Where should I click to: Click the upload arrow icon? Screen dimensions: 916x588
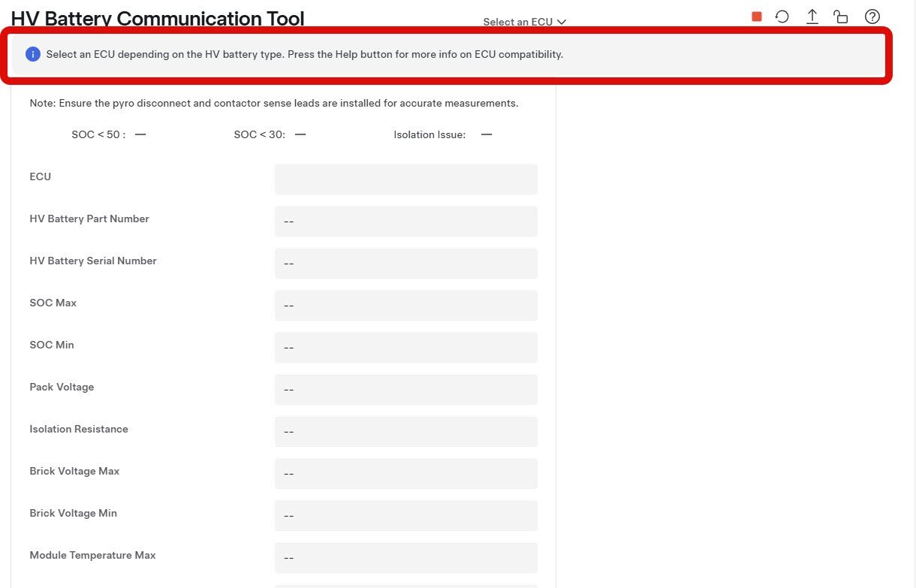[x=812, y=17]
